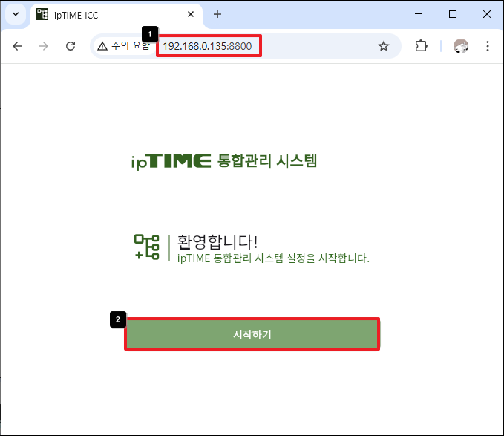This screenshot has width=504, height=436.
Task: Open the Chrome extensions puzzle icon
Action: pos(421,46)
